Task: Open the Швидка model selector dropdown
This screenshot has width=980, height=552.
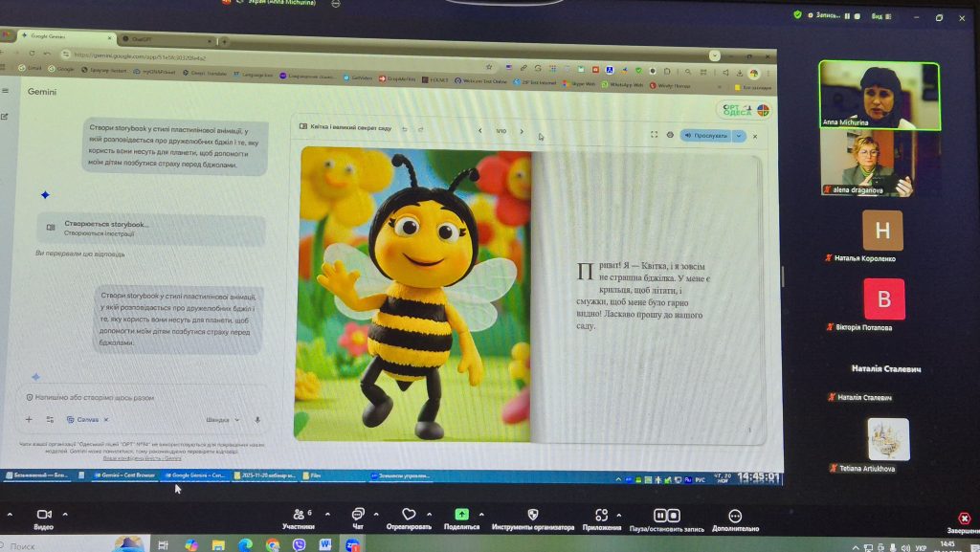Action: [222, 419]
